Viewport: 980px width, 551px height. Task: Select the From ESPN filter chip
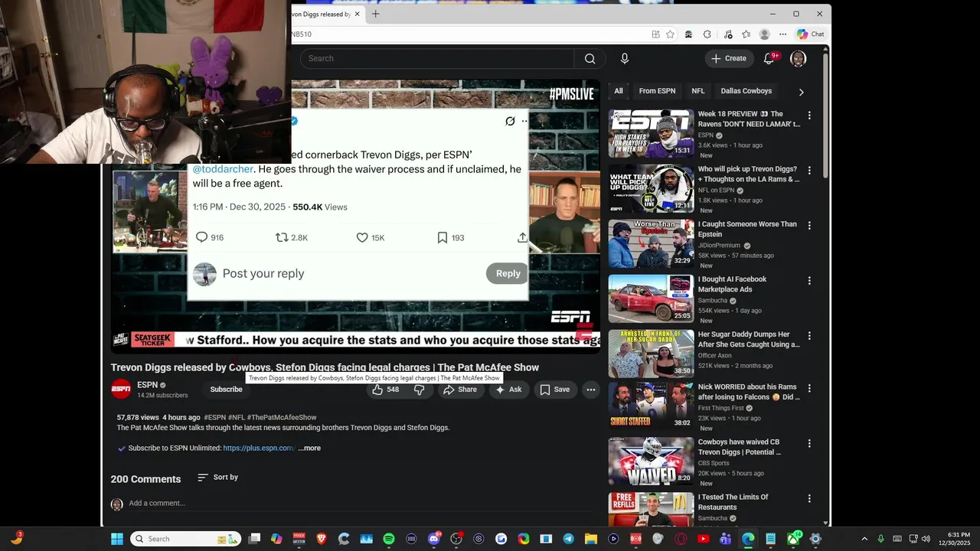point(657,91)
